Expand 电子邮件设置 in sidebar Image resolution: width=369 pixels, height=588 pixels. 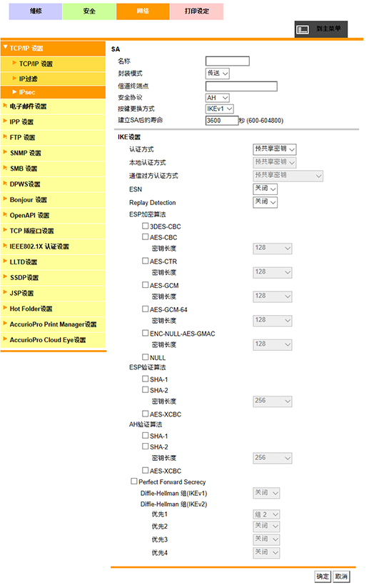coord(54,106)
